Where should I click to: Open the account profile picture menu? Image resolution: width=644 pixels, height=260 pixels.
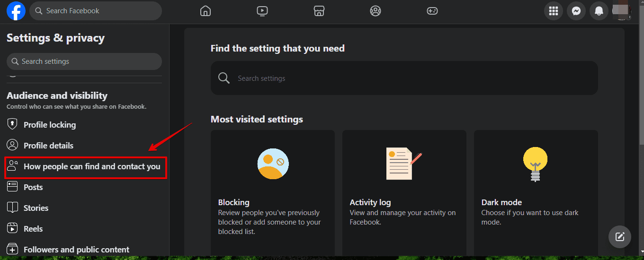click(621, 11)
